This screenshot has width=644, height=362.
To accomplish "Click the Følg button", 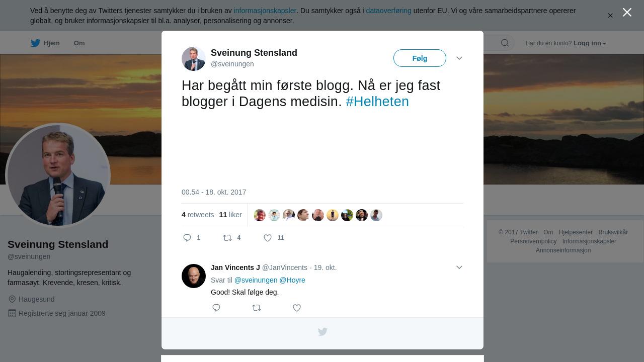I will coord(420,58).
